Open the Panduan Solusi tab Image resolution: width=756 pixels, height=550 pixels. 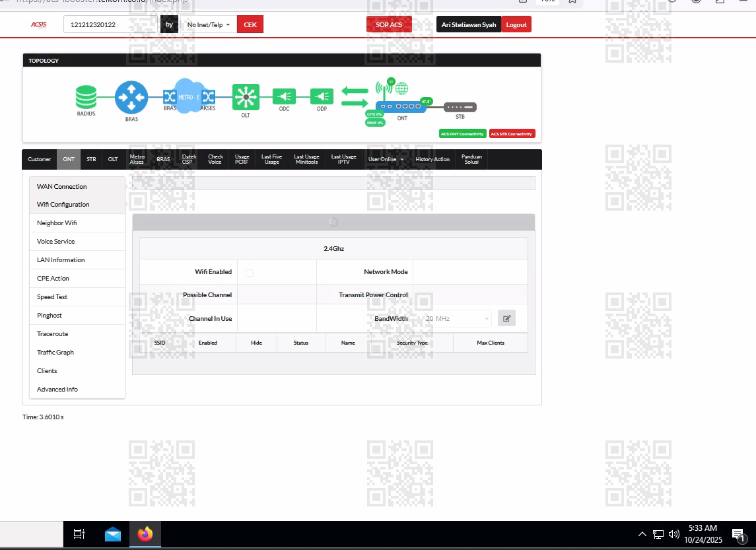click(471, 160)
